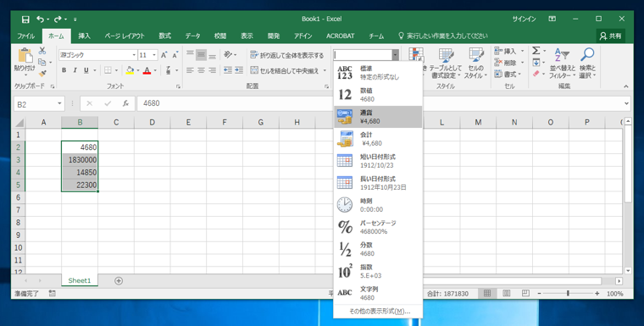Screen dimensions: 644x326
Task: Toggle Bold formatting
Action: pyautogui.click(x=64, y=70)
